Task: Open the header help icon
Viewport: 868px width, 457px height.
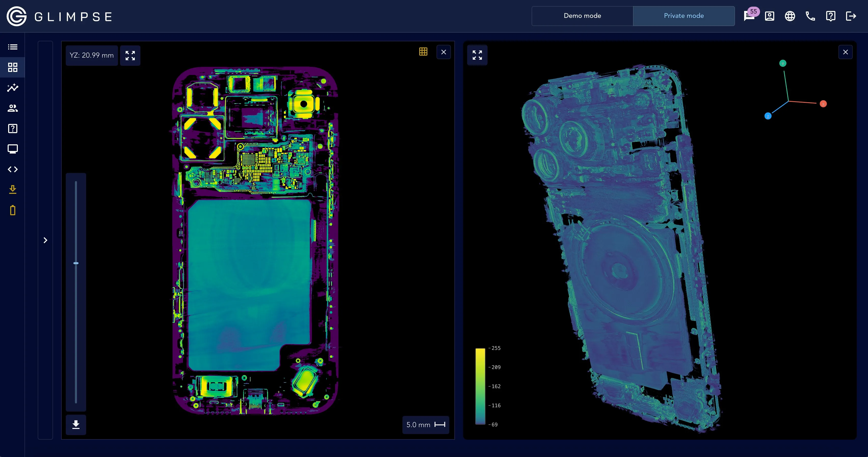Action: pos(831,16)
